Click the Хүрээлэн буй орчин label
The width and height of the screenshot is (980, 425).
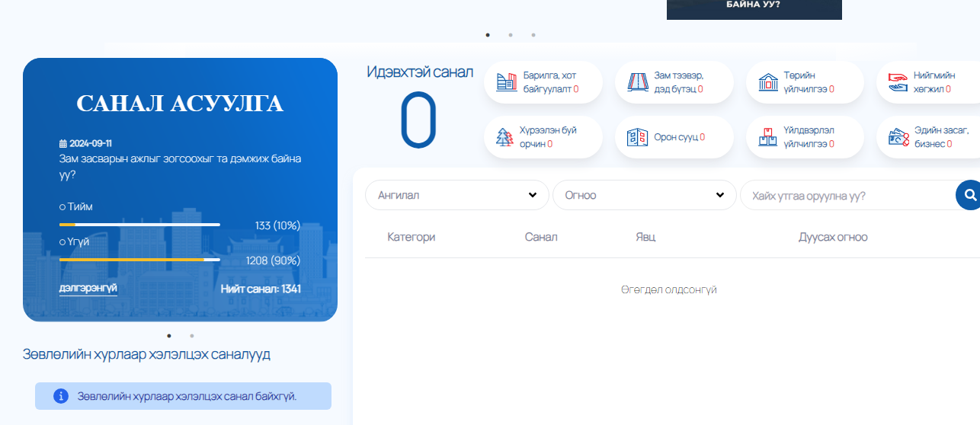click(x=548, y=137)
